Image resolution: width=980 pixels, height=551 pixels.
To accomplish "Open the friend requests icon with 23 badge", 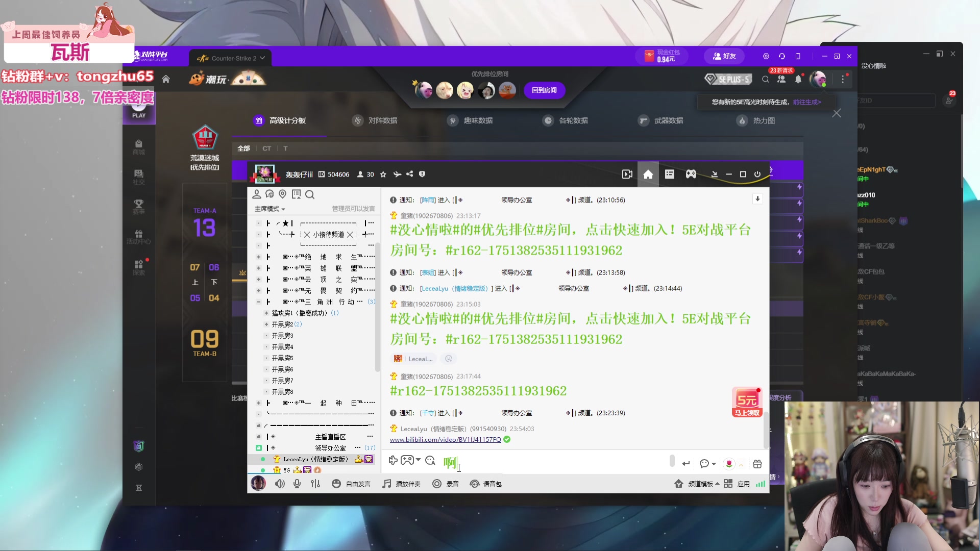I will pos(781,79).
